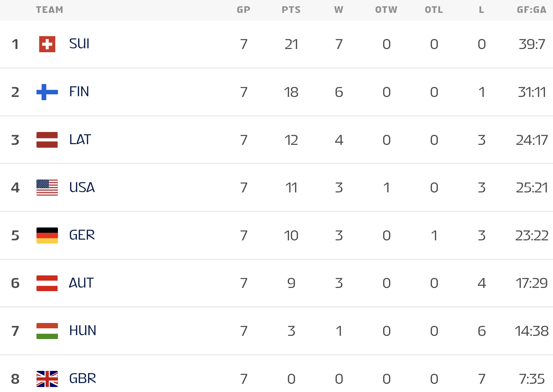Click the Switzerland flag icon
Screen dimensions: 553x392
coord(47,44)
